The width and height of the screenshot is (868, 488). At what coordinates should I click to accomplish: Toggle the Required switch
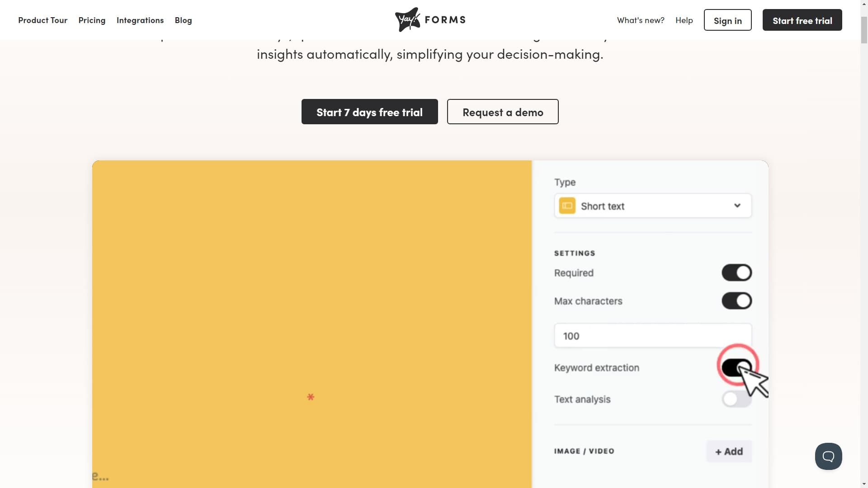coord(736,273)
